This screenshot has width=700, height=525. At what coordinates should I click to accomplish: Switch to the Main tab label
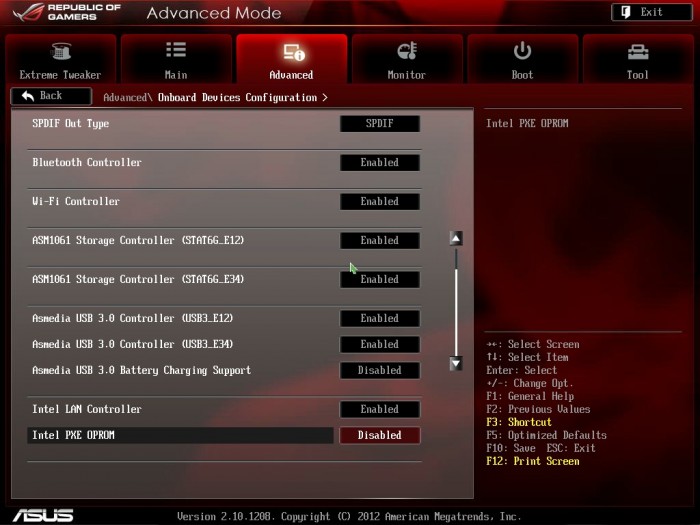[176, 75]
